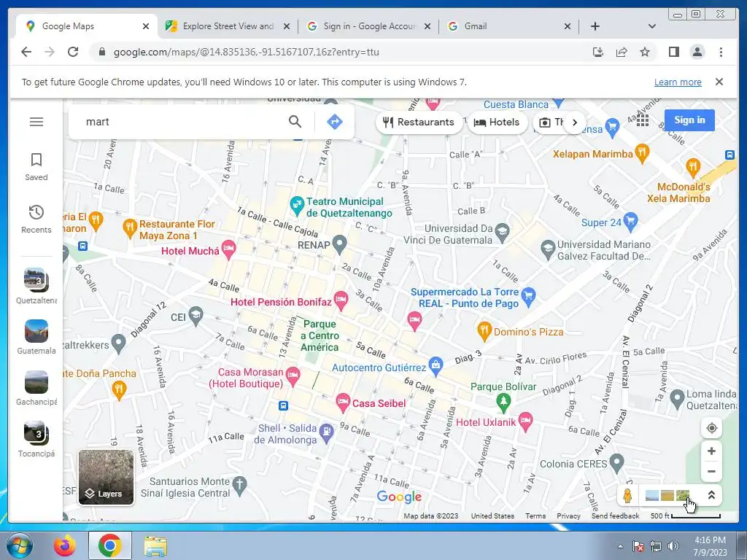Click the search magnifier icon
747x560 pixels.
click(295, 122)
